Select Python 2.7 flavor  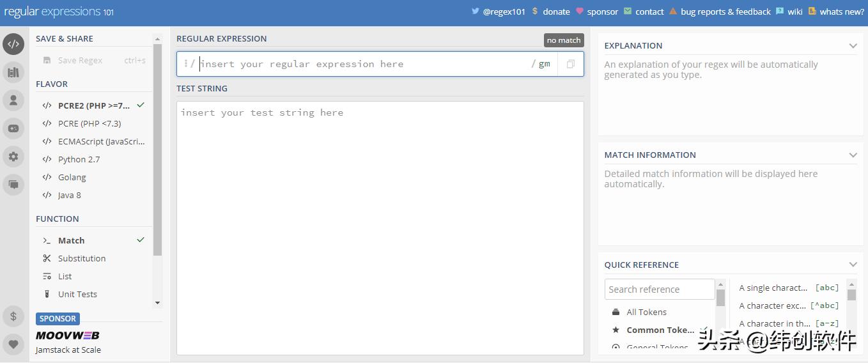[x=93, y=159]
